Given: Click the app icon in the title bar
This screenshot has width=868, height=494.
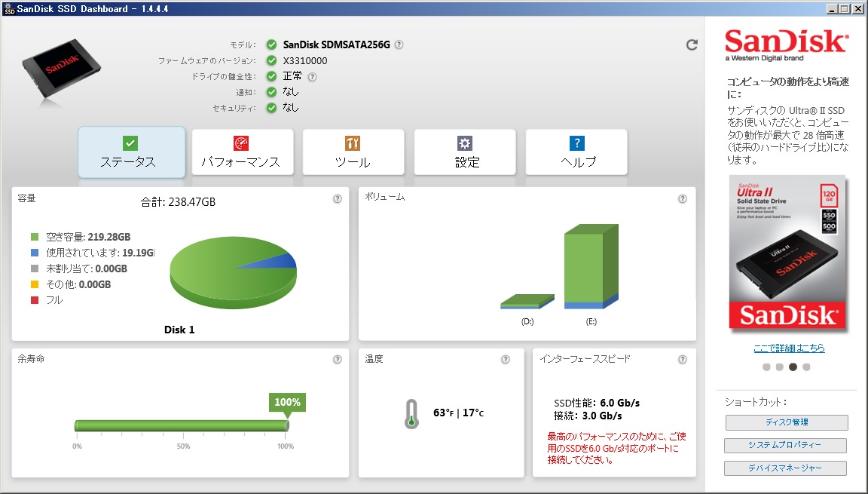Looking at the screenshot, I should pos(8,8).
